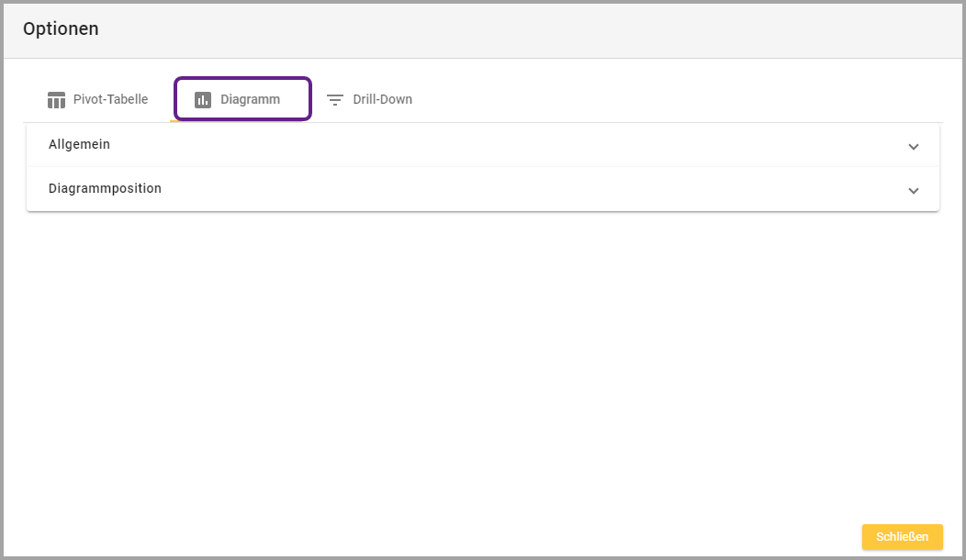This screenshot has height=560, width=966.
Task: Click the middle of the Allgemein row
Action: coord(482,145)
